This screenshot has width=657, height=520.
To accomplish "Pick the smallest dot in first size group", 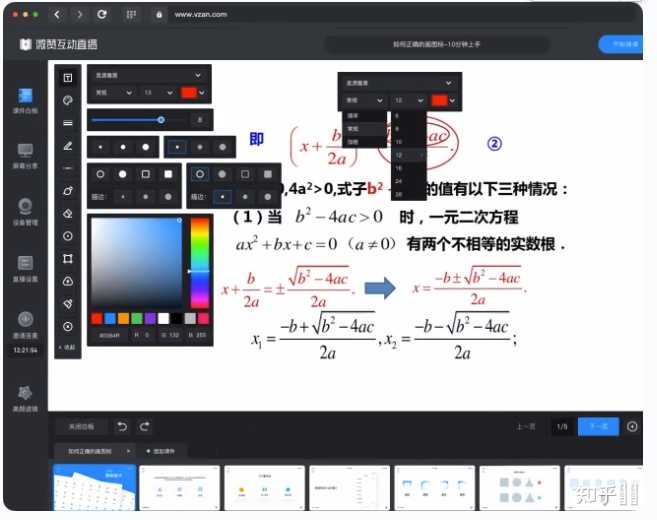I will 100,147.
